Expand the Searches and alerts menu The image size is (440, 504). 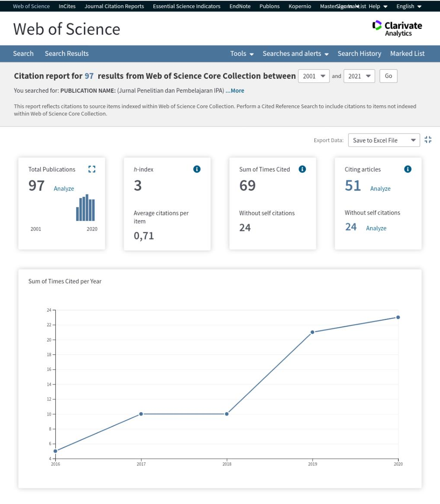click(x=295, y=54)
